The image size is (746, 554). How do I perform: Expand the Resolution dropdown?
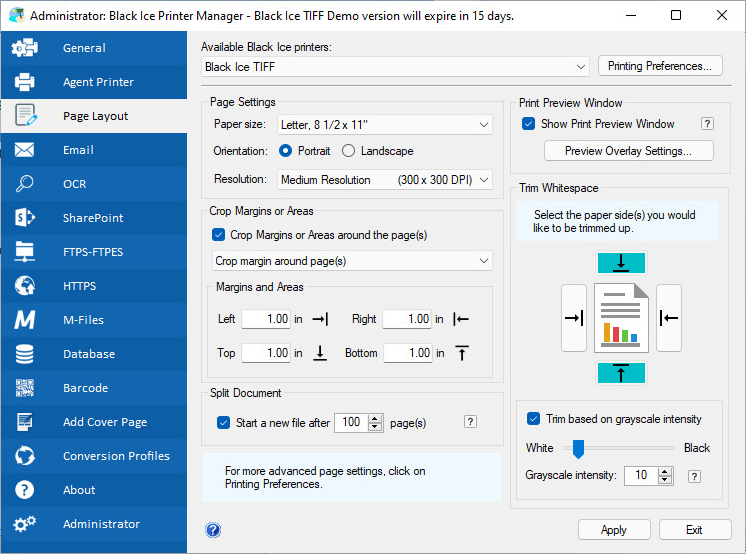pyautogui.click(x=384, y=180)
